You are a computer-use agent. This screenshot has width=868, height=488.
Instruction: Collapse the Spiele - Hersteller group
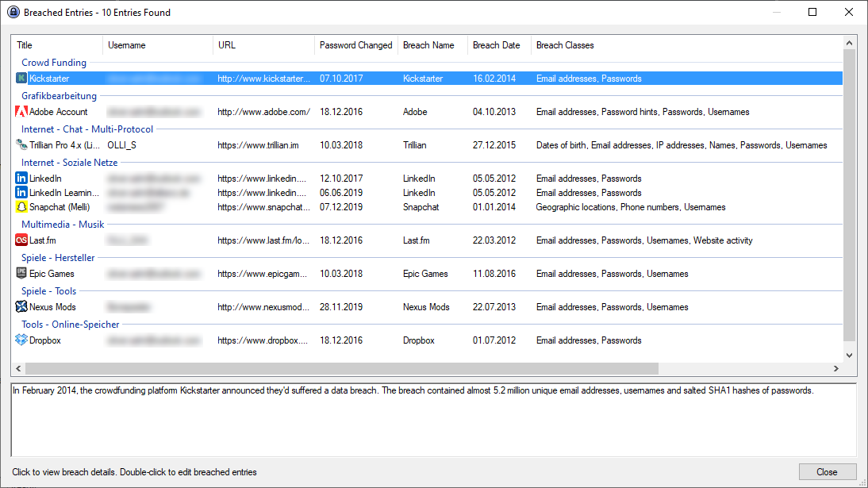coord(58,258)
